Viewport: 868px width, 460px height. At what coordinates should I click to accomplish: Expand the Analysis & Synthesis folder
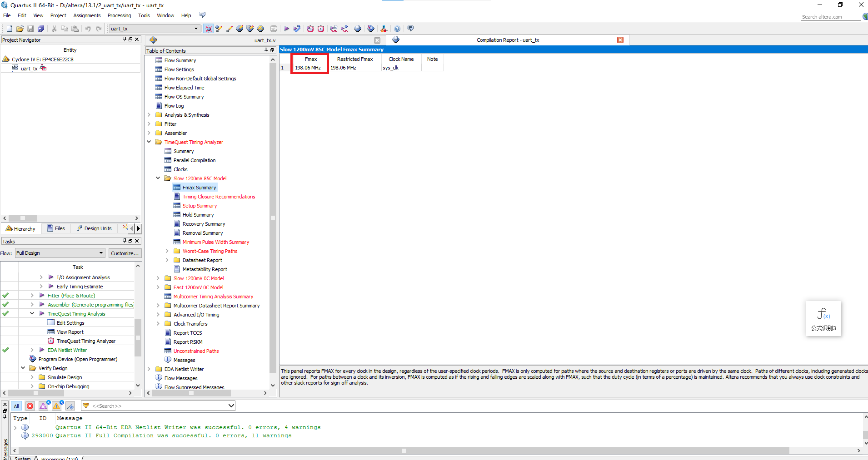149,115
